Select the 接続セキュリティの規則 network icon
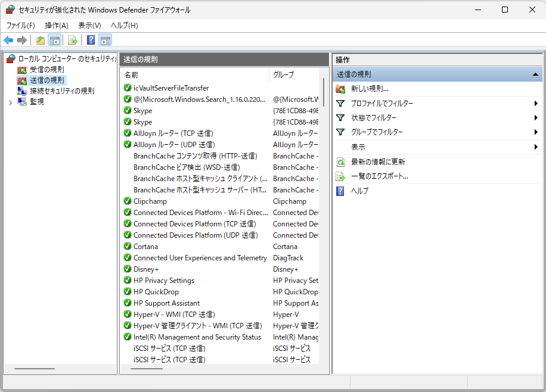 pyautogui.click(x=22, y=91)
